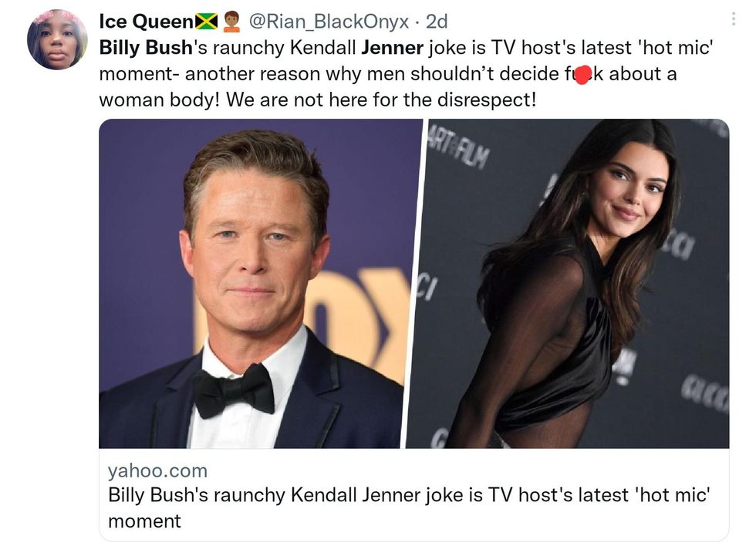This screenshot has height=546, width=756.
Task: Click the black bow tie in left photo
Action: pyautogui.click(x=233, y=389)
